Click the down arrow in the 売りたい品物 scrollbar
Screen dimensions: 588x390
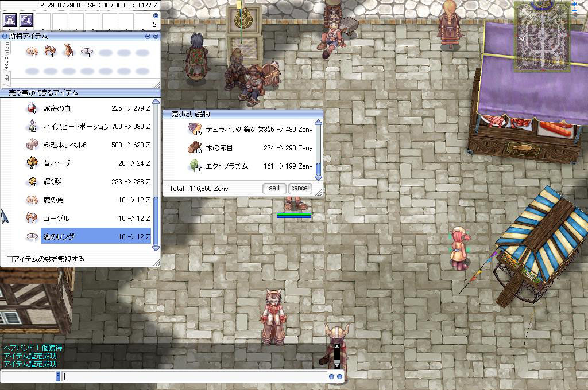pos(318,178)
